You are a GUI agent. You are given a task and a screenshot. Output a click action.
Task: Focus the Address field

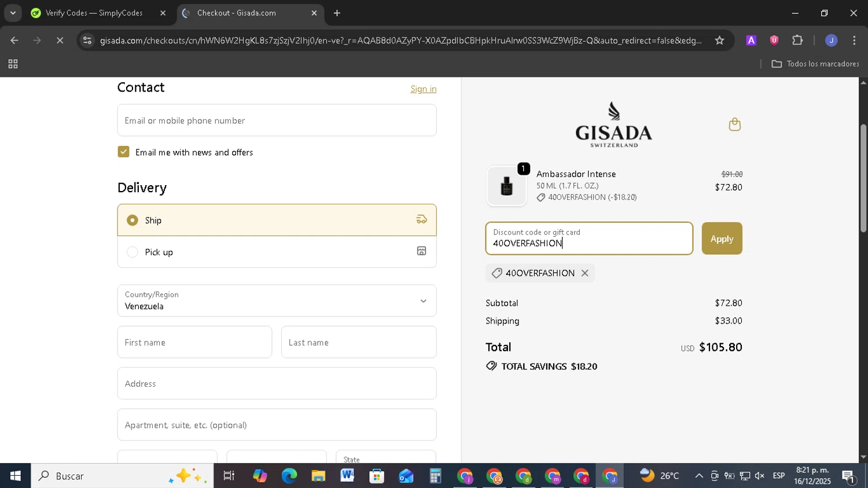277,383
